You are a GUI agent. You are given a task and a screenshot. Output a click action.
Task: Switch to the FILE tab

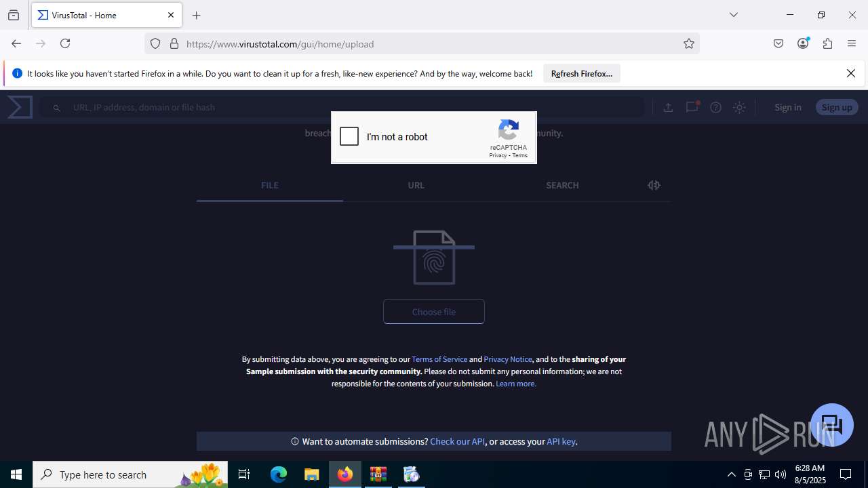click(x=270, y=185)
